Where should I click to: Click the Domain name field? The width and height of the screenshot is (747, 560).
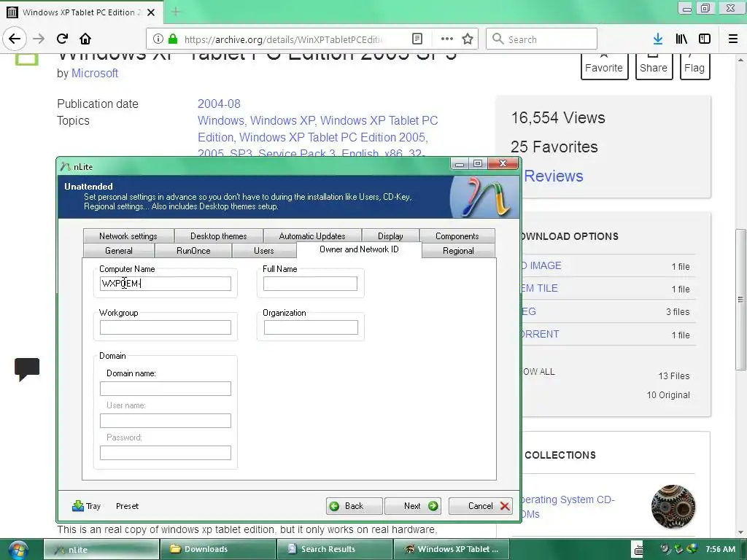tap(166, 389)
